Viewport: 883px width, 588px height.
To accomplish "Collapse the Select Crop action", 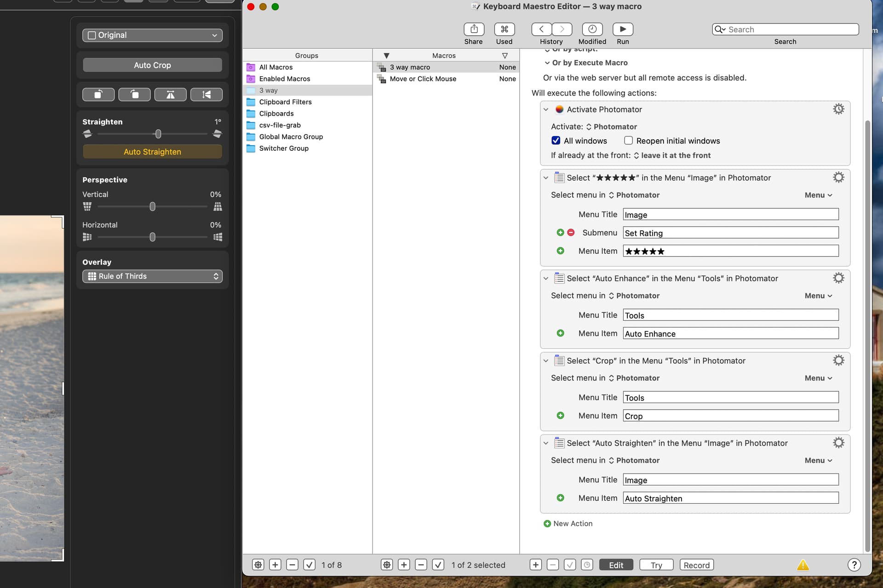I will coord(546,361).
